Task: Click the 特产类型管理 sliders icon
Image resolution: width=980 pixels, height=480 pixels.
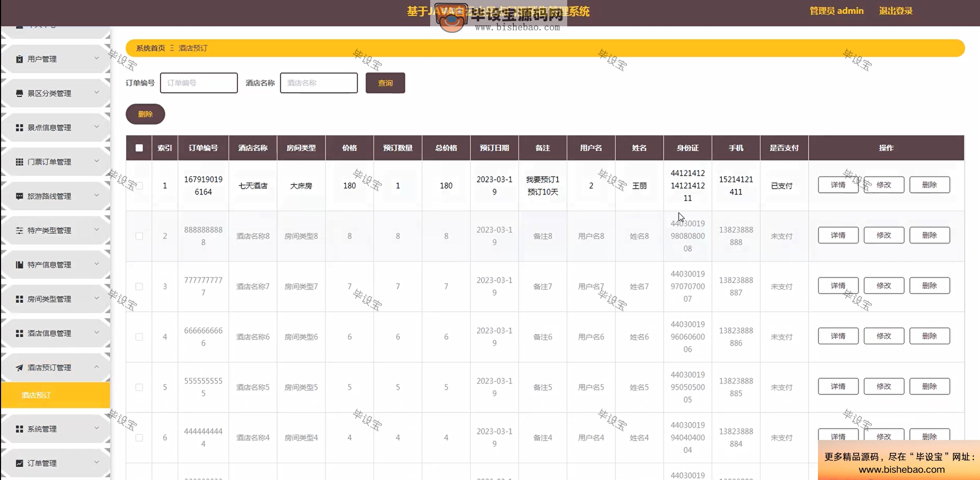Action: coord(19,230)
